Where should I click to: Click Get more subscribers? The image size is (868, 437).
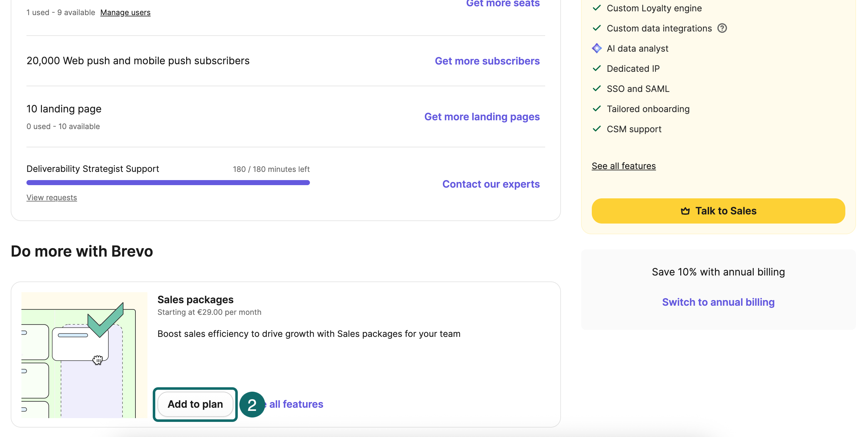pos(488,61)
